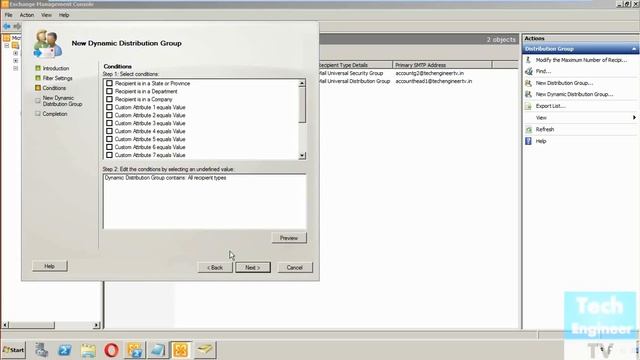Image resolution: width=640 pixels, height=360 pixels.
Task: Click Modify the Maximum Number of Recipients
Action: [581, 60]
